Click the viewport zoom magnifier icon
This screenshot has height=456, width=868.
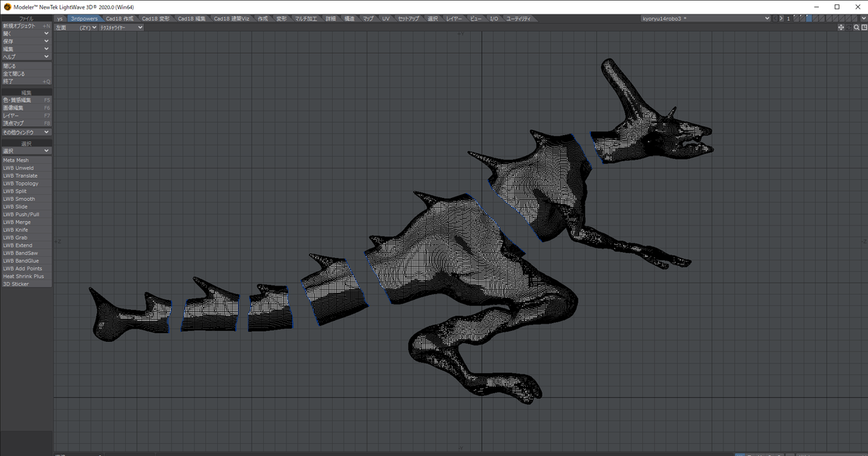[x=856, y=27]
